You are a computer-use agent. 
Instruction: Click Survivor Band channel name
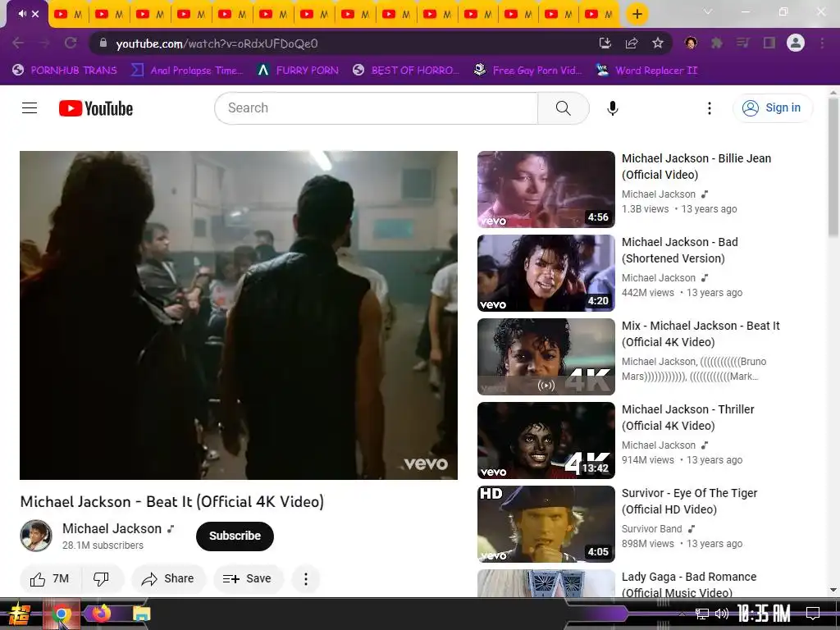click(x=652, y=529)
